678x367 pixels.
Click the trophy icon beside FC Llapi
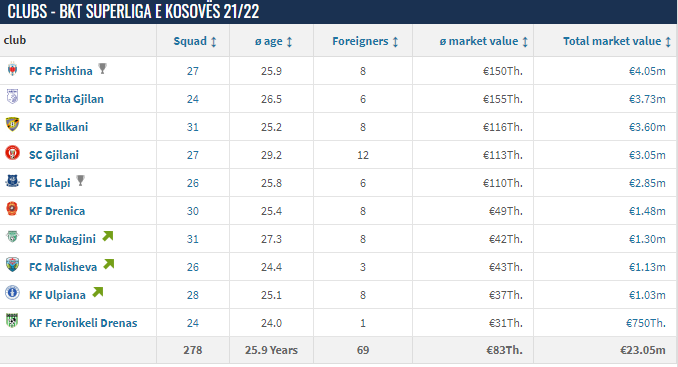[x=80, y=181]
